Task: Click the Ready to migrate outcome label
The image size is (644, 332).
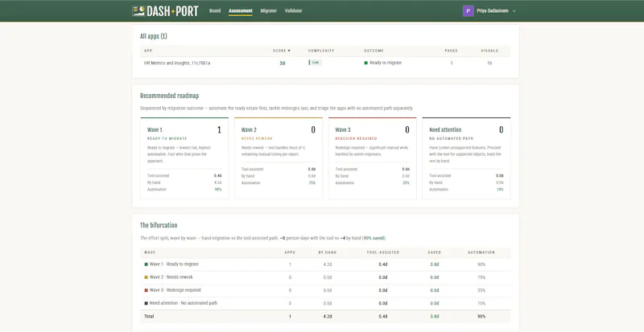Action: 386,63
